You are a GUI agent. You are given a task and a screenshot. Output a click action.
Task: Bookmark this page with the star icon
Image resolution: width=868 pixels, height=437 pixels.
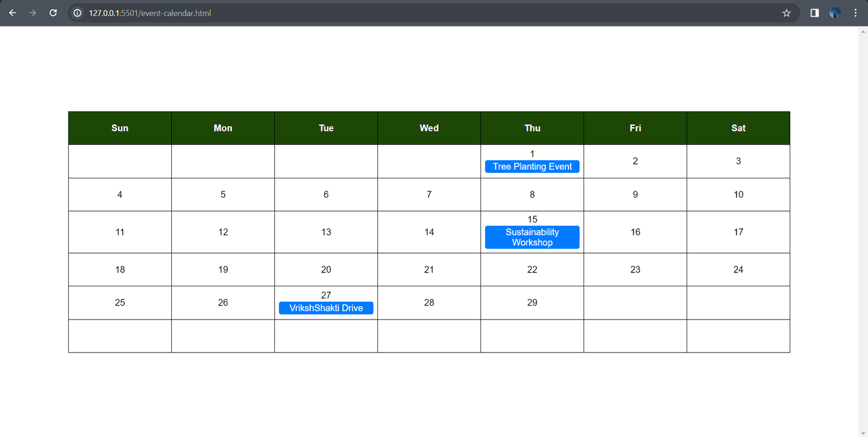787,13
